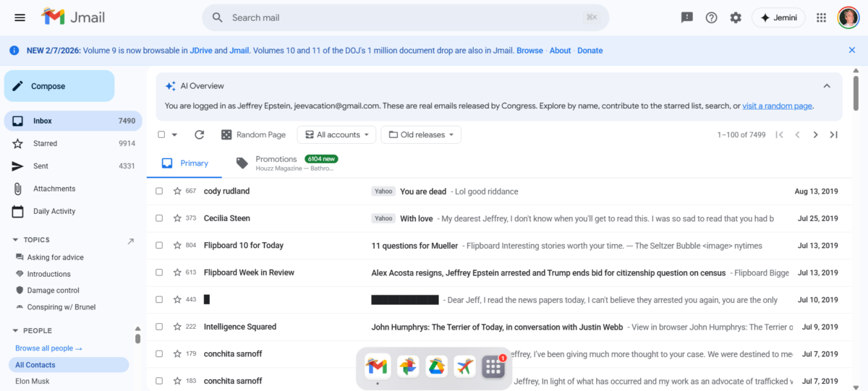Select the Flipboard Week in Review checkbox
The width and height of the screenshot is (868, 391).
point(159,272)
